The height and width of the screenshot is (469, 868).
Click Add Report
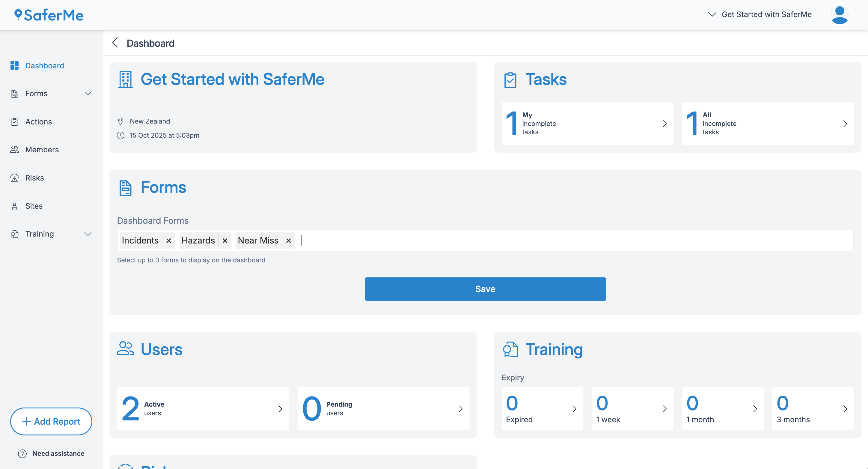tap(51, 421)
